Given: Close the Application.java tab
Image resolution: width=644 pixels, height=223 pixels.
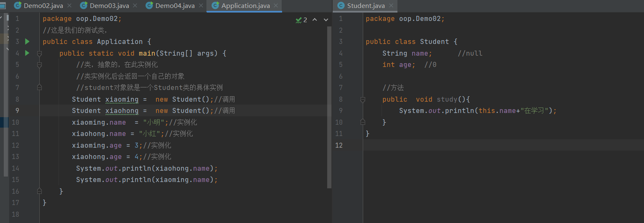Looking at the screenshot, I should [x=276, y=6].
